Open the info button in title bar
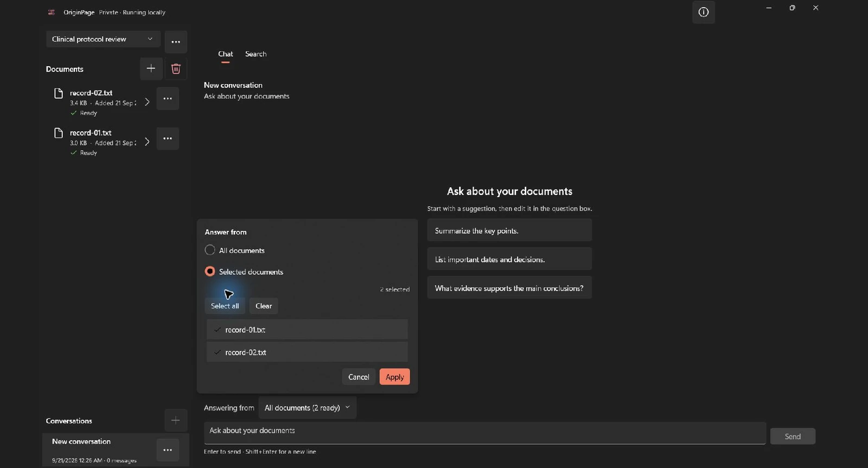The image size is (868, 468). click(703, 12)
